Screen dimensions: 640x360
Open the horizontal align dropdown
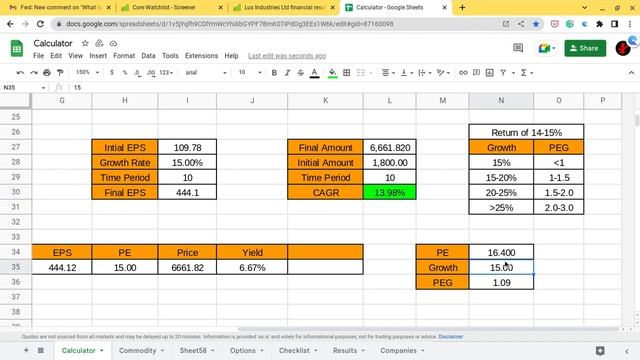(388, 73)
